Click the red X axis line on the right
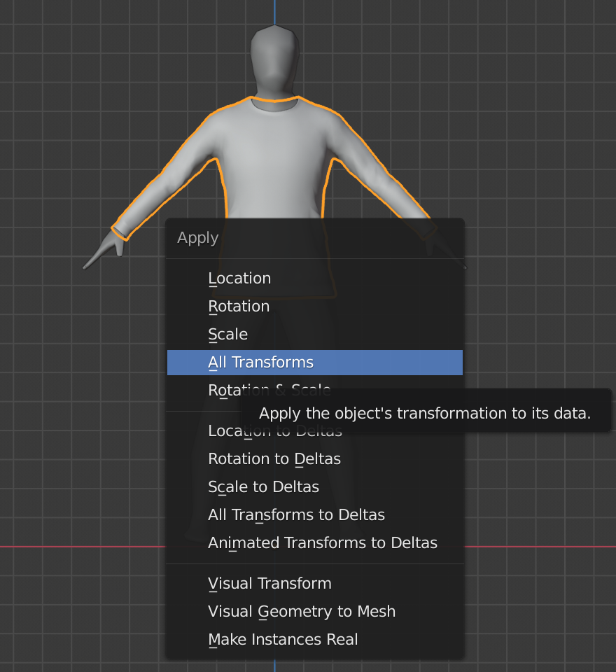 (x=539, y=546)
